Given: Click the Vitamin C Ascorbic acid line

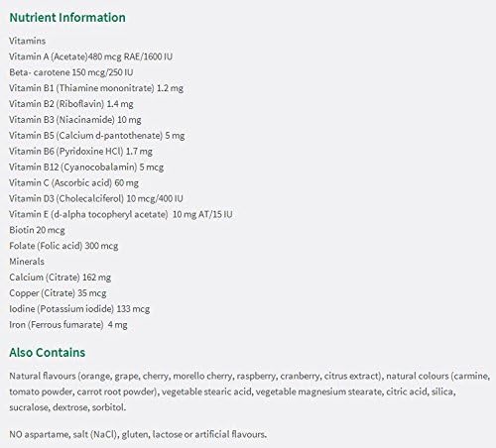Looking at the screenshot, I should 73,182.
